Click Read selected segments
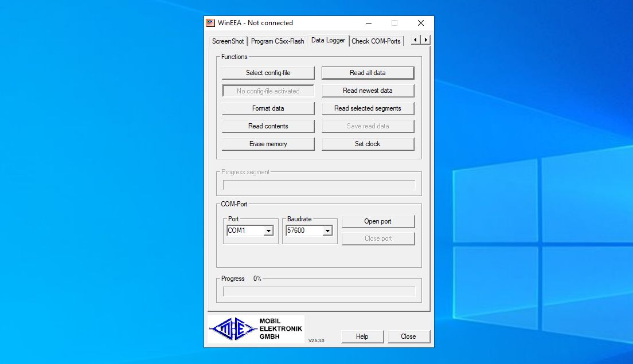 point(368,108)
